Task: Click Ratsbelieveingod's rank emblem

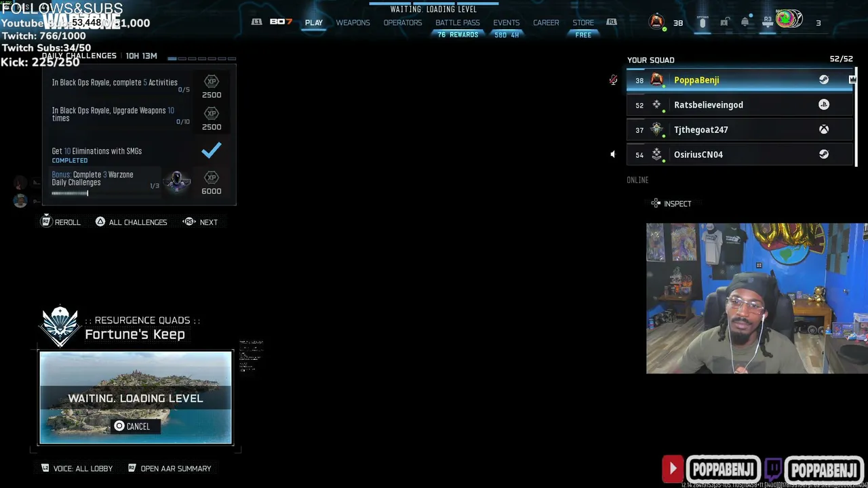Action: [x=656, y=104]
